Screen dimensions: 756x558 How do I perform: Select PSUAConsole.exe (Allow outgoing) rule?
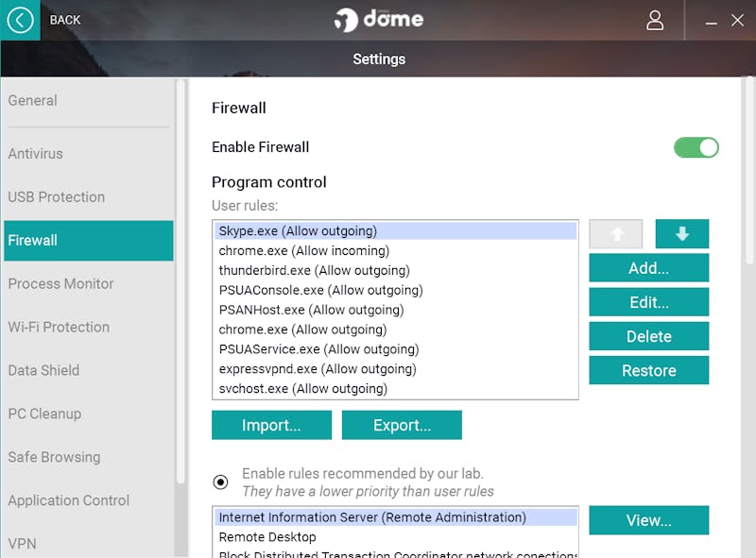pos(395,290)
